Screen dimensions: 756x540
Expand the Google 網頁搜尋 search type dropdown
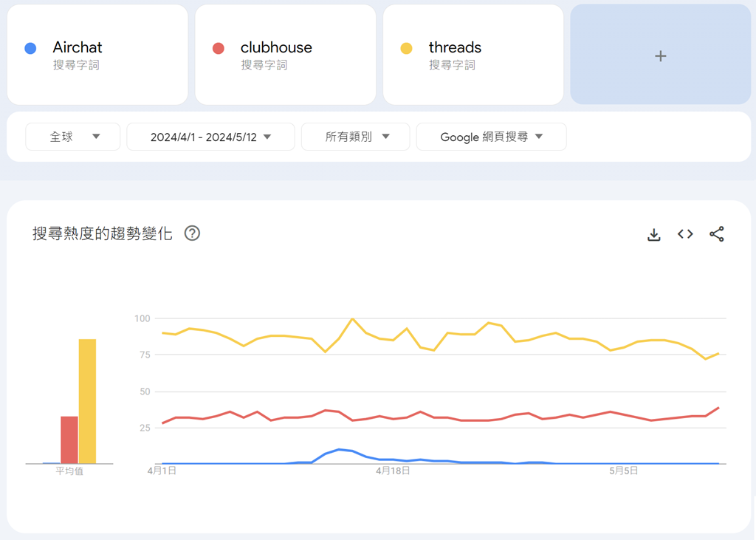point(491,137)
